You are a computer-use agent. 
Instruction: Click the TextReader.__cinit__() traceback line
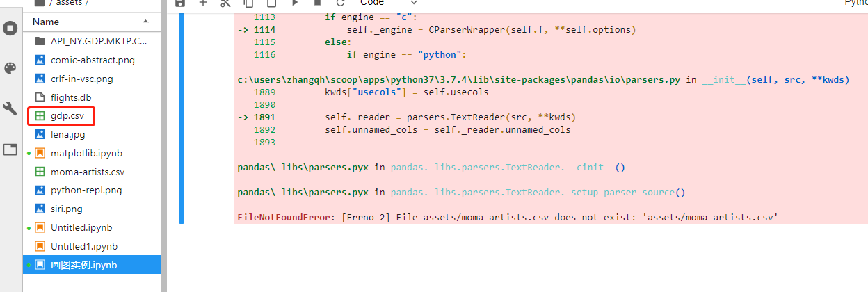pos(431,168)
